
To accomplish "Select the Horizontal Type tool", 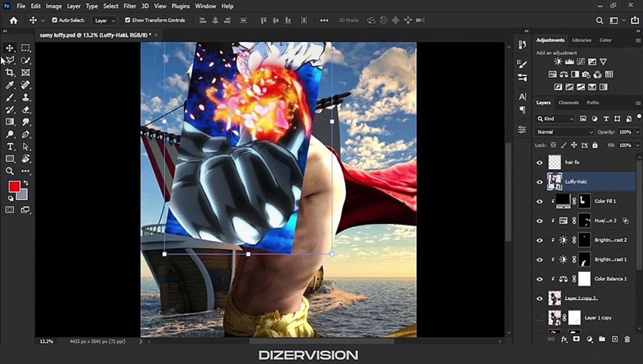I will coord(10,147).
